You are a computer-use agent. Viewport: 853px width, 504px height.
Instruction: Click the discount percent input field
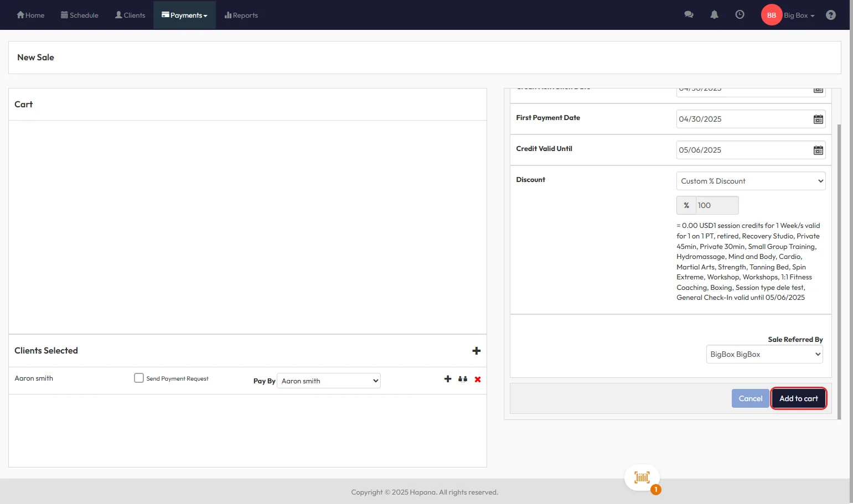716,205
